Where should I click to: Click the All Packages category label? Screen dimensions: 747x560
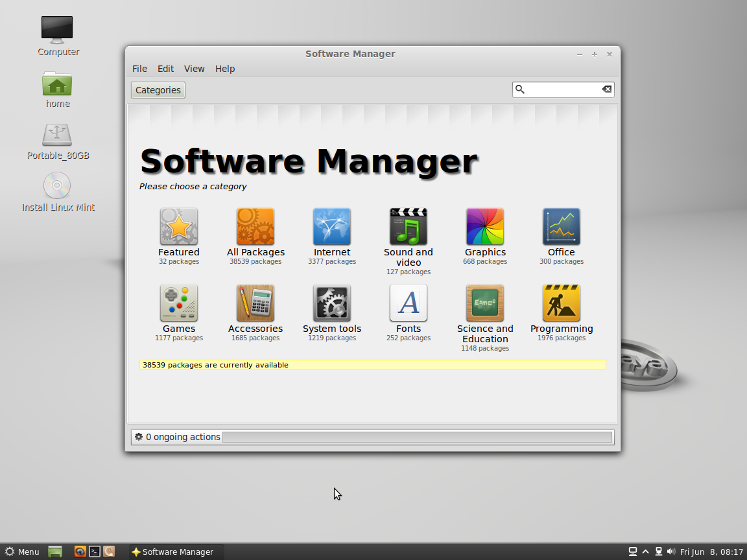[x=255, y=252]
